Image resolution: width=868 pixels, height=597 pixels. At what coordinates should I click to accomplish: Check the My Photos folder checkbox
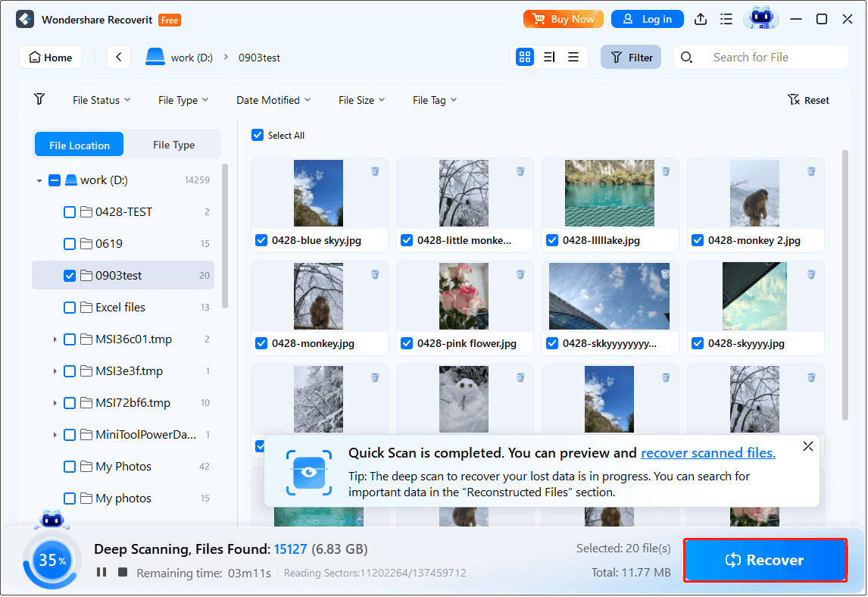pyautogui.click(x=70, y=467)
